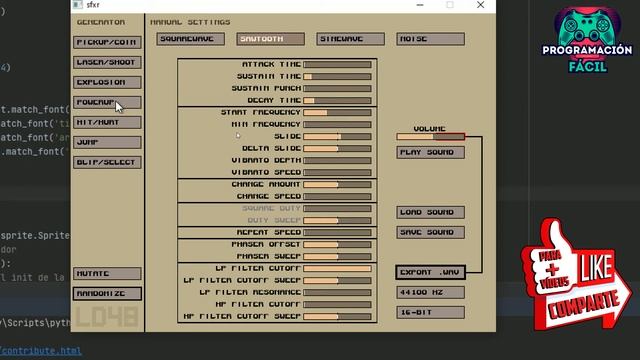Set the Change Speed slider

338,196
